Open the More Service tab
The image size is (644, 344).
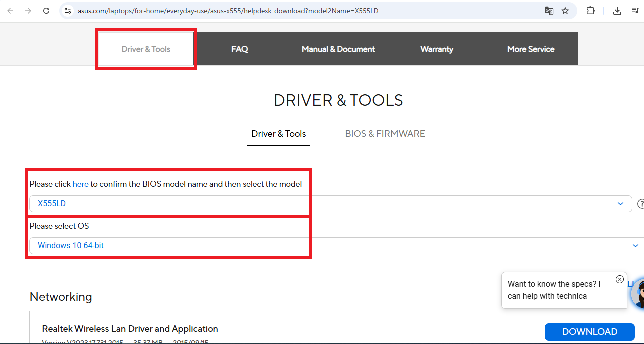[531, 49]
